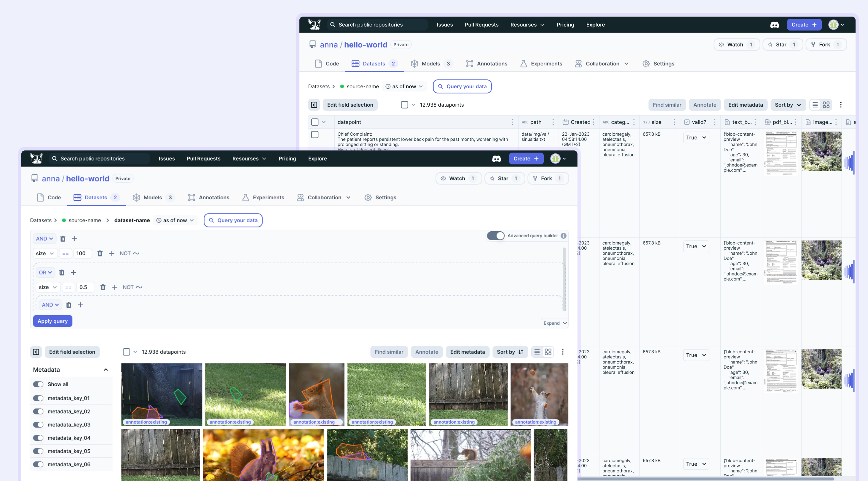This screenshot has width=868, height=481.
Task: Switch to list view in back window
Action: point(815,105)
